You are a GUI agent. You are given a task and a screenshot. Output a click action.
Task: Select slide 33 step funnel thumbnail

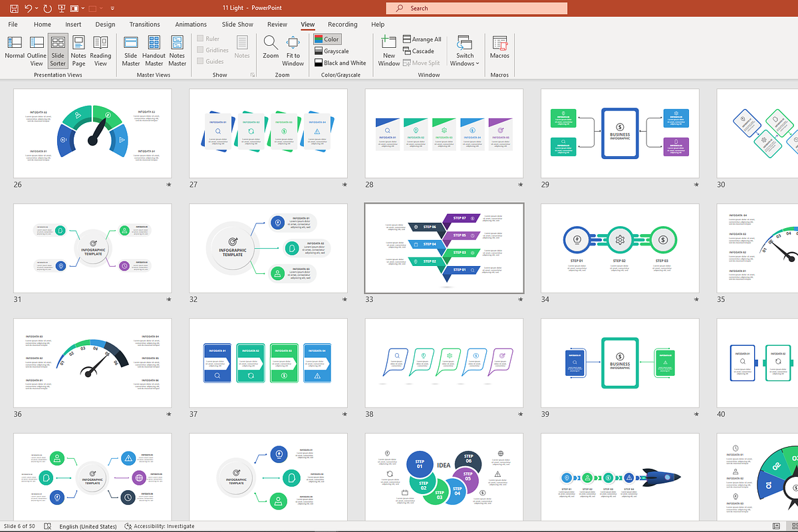444,249
